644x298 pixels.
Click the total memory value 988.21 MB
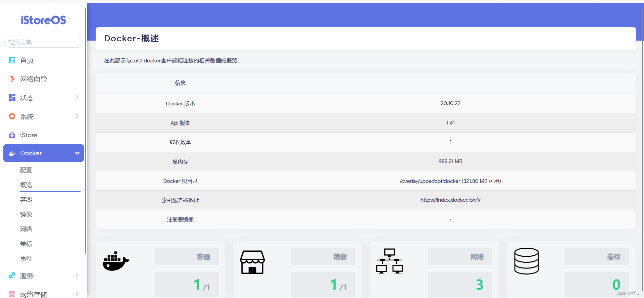tap(450, 161)
